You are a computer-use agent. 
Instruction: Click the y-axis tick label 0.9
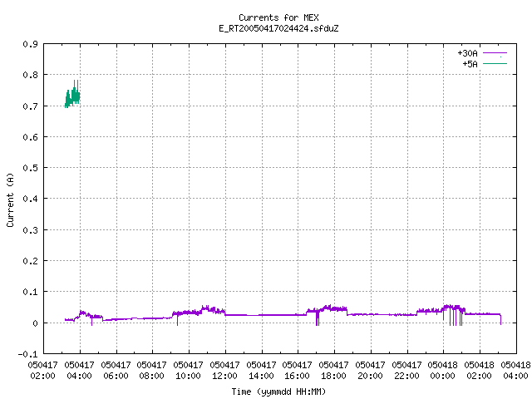click(31, 44)
